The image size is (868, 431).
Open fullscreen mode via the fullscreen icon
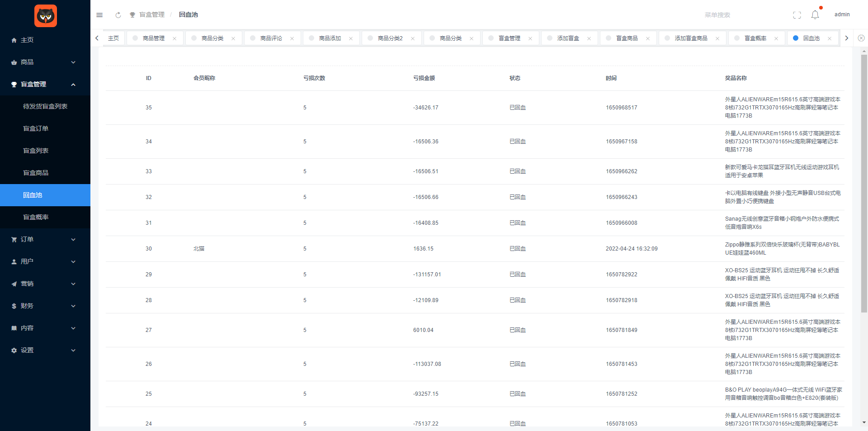797,15
